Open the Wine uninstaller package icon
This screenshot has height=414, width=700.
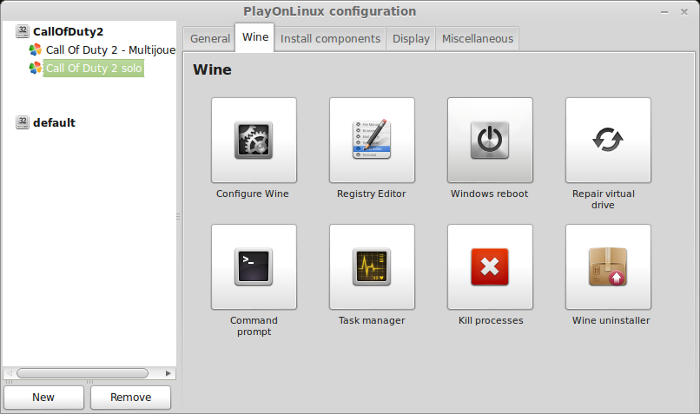click(608, 267)
